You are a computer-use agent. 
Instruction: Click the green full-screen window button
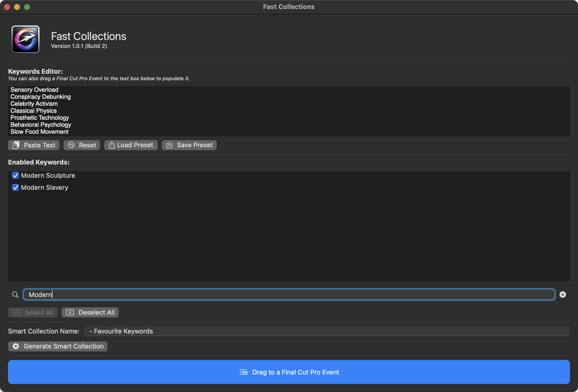pyautogui.click(x=27, y=7)
